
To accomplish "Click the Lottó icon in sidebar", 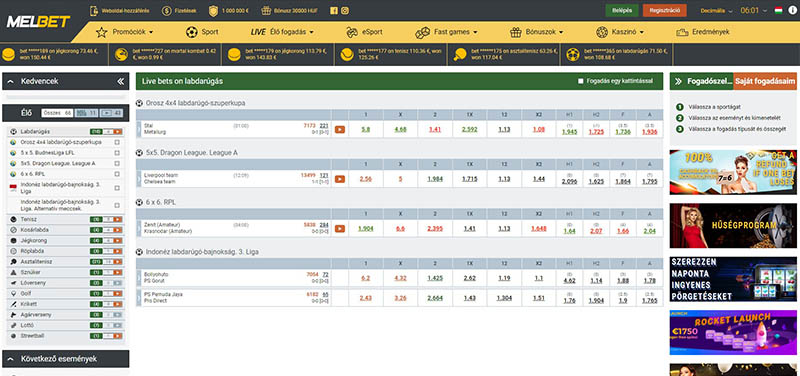I will point(13,325).
